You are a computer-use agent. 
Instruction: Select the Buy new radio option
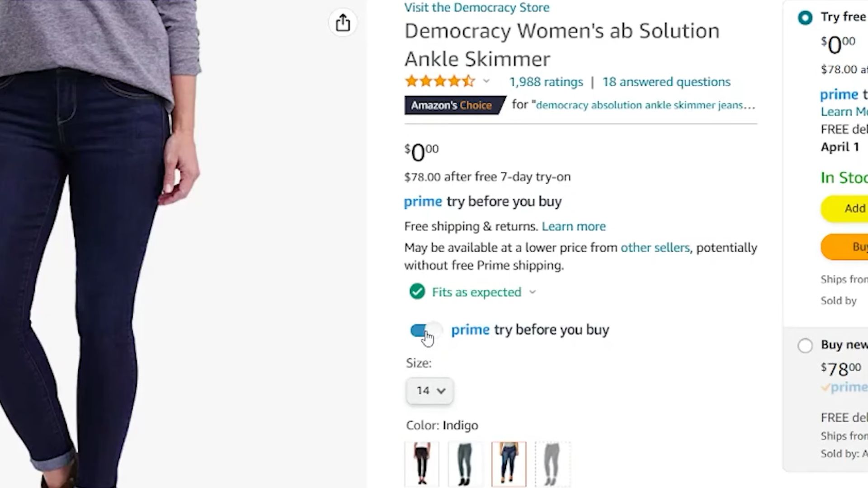click(x=805, y=346)
